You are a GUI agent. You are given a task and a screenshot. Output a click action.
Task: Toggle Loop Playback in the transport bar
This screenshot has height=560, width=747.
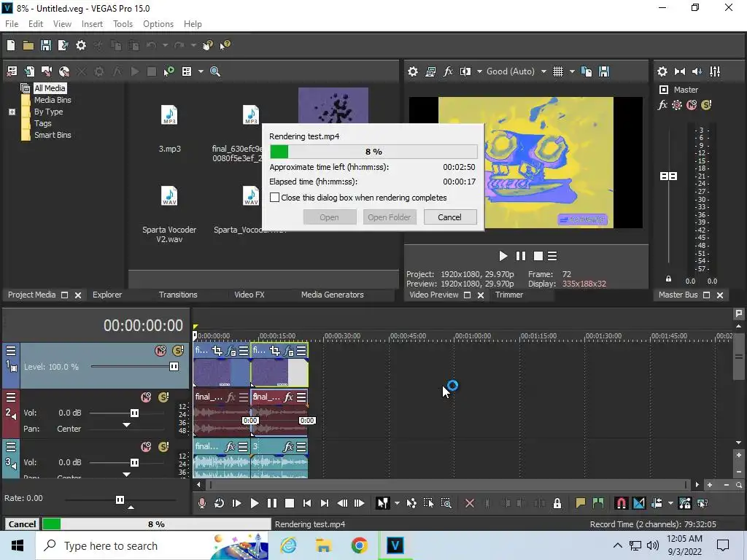pos(219,503)
